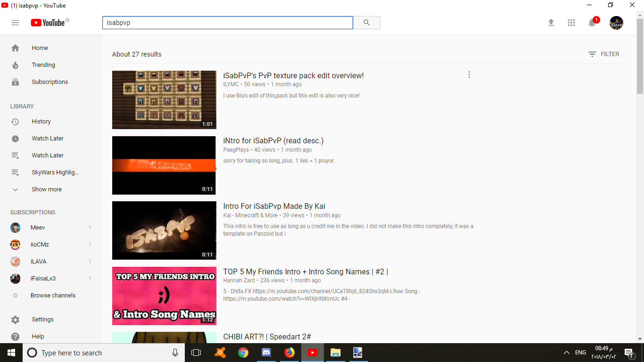
Task: Click the magnifier search button
Action: (366, 23)
